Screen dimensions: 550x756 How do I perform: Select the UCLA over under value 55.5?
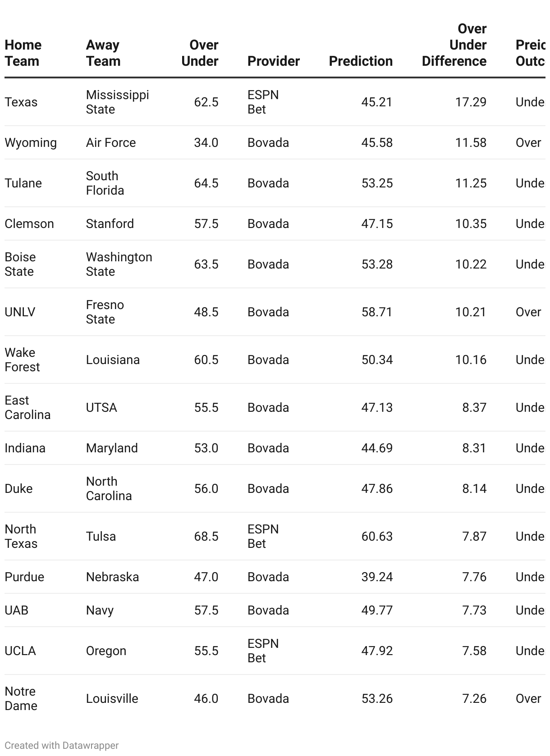[206, 651]
